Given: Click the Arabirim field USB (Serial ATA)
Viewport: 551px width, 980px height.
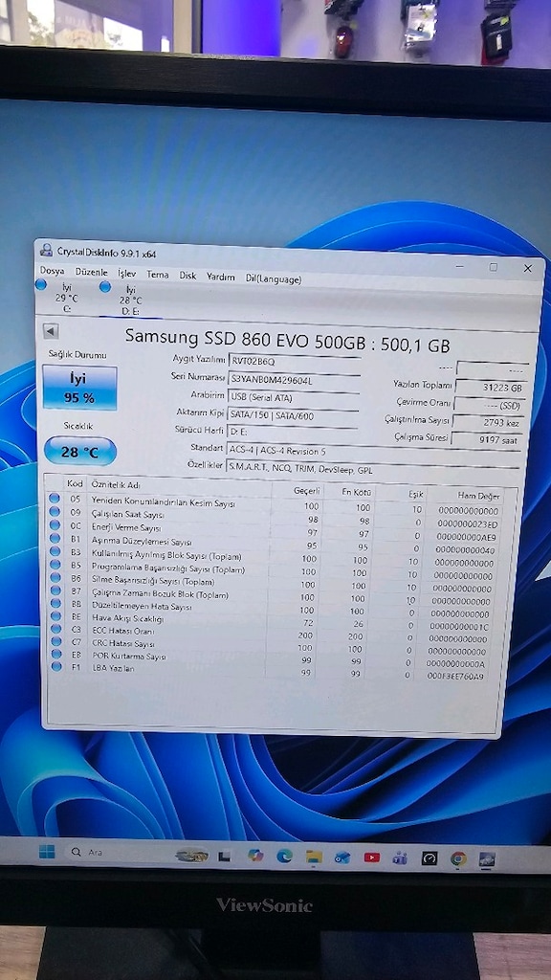Looking at the screenshot, I should [x=294, y=398].
